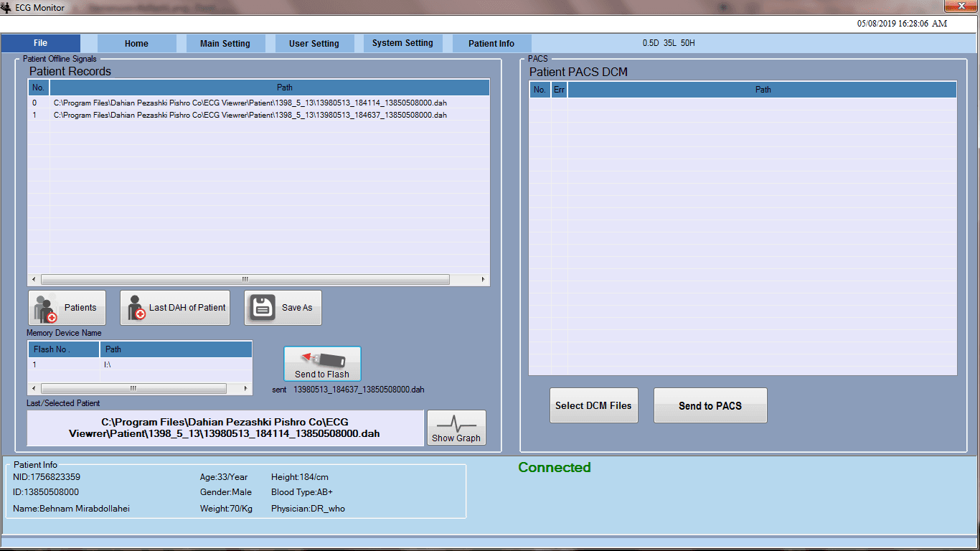Click the Patients button
The height and width of the screenshot is (551, 980).
tap(67, 308)
